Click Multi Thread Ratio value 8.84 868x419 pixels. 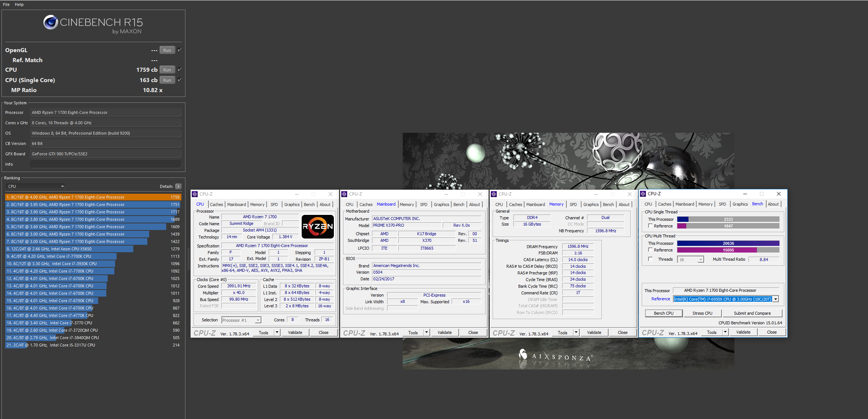(764, 260)
